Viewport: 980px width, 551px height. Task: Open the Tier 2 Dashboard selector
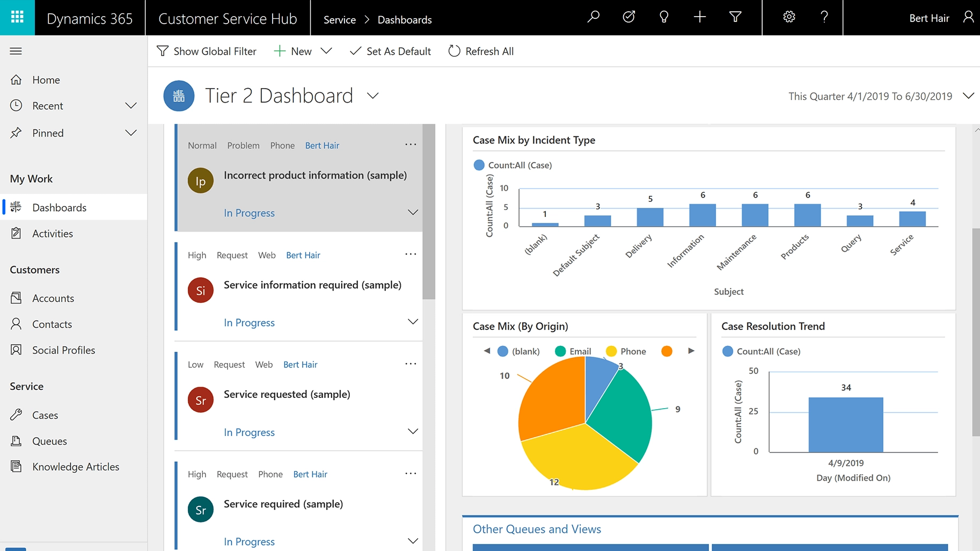point(372,95)
